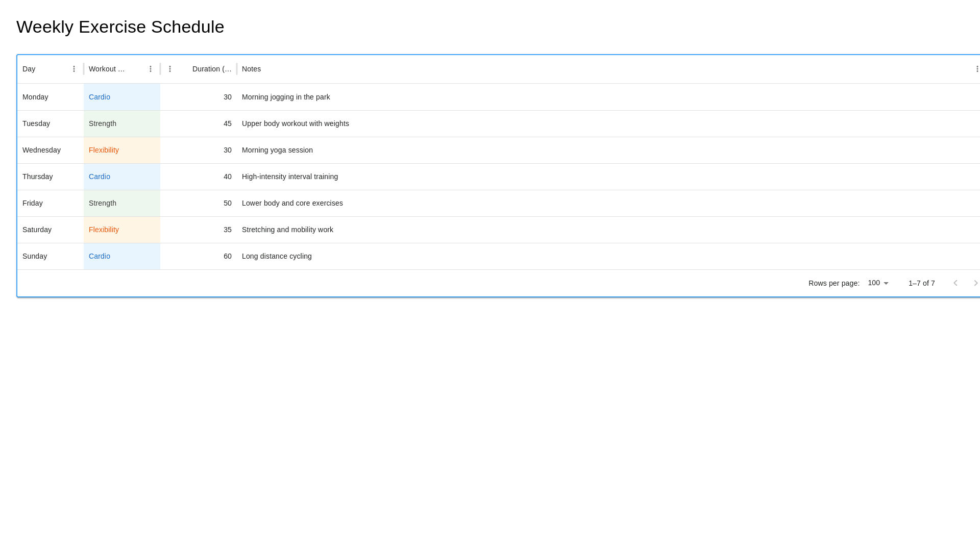Open the Notes column menu icon
Viewport: 980px width, 551px height.
[977, 69]
